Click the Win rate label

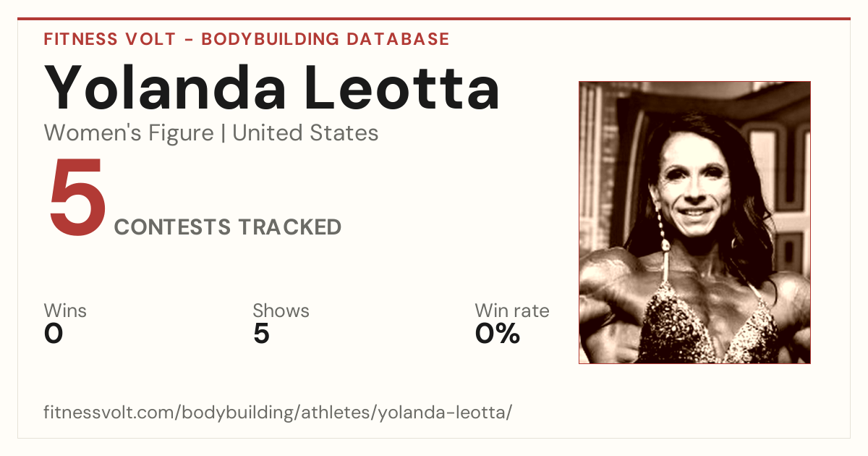512,311
